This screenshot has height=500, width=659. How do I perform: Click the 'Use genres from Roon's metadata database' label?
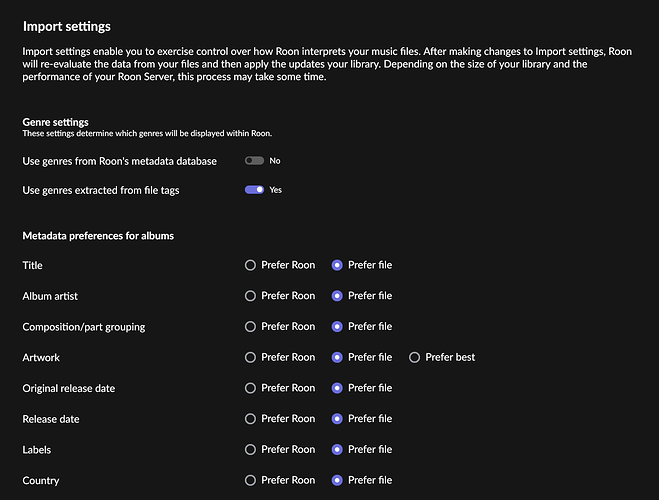point(119,161)
